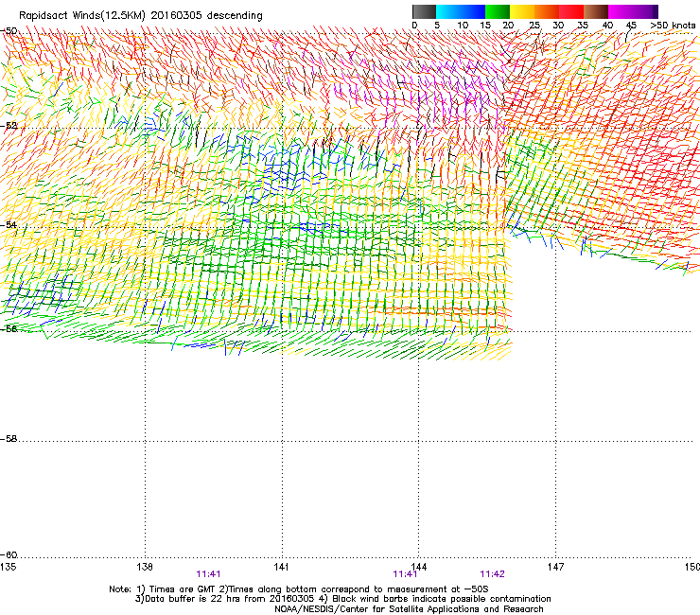The height and width of the screenshot is (615, 700).
Task: Click the '30' legend scale label
Action: [558, 26]
